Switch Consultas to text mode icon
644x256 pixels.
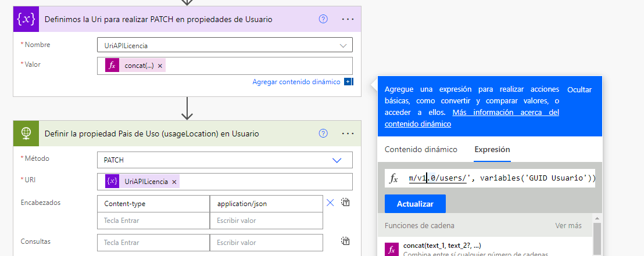point(345,241)
